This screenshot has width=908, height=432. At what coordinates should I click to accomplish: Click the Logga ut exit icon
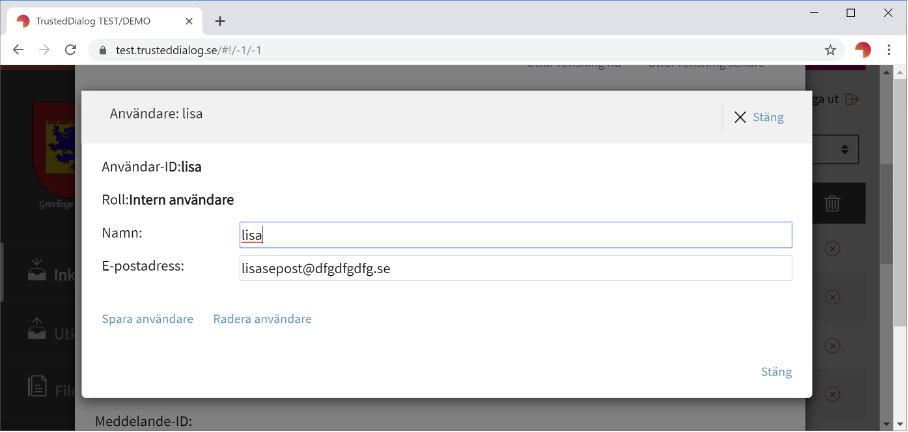[852, 99]
